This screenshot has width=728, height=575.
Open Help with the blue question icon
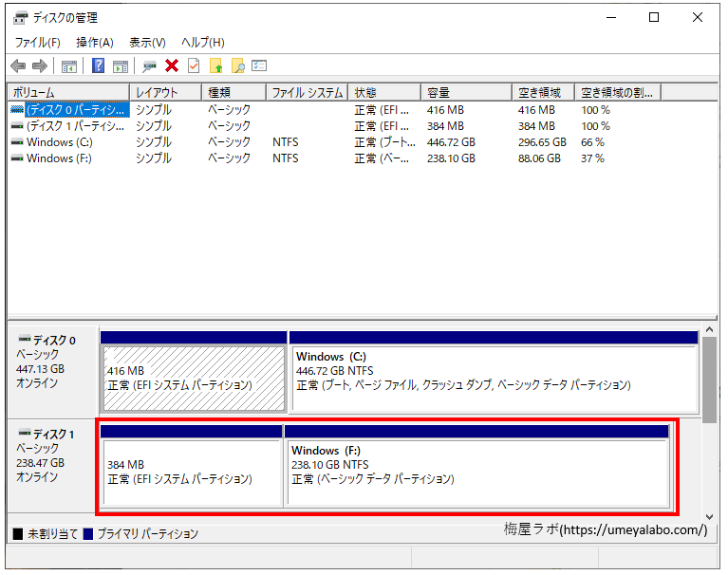(x=99, y=65)
